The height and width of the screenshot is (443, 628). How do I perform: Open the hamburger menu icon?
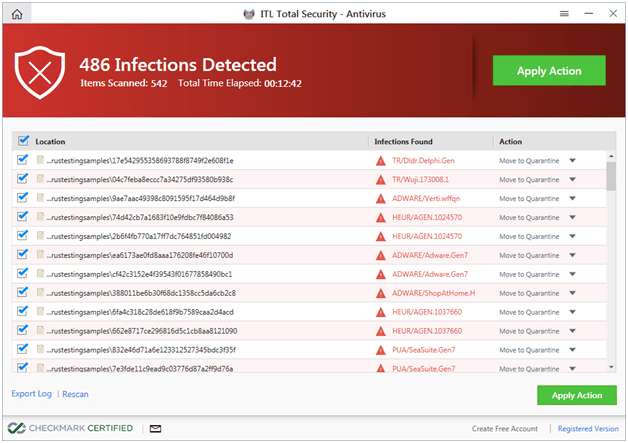564,14
